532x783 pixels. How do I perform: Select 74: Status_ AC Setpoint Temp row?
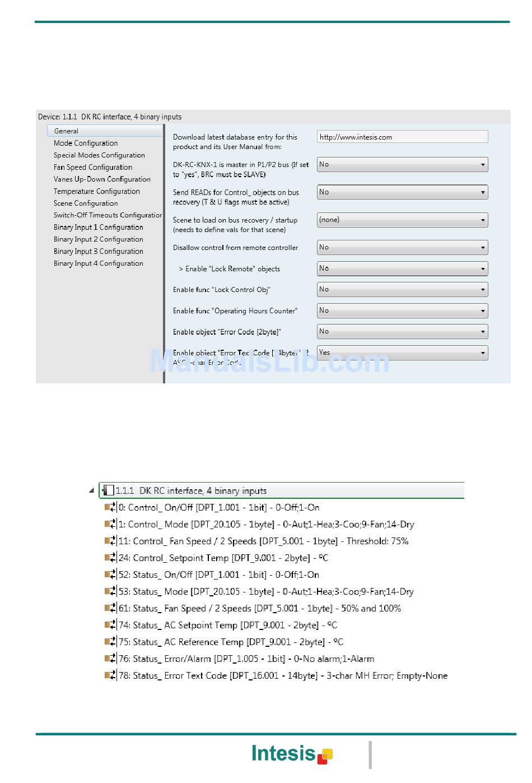[228, 626]
